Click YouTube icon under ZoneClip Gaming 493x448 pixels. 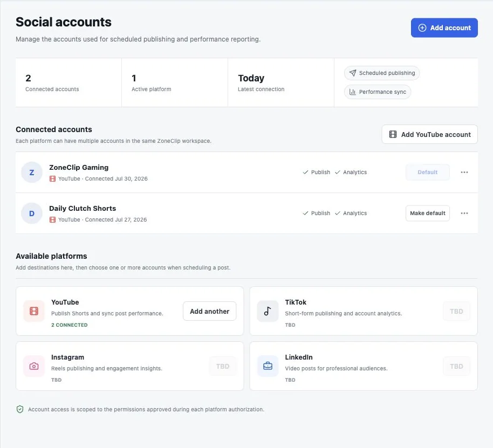[x=52, y=179]
